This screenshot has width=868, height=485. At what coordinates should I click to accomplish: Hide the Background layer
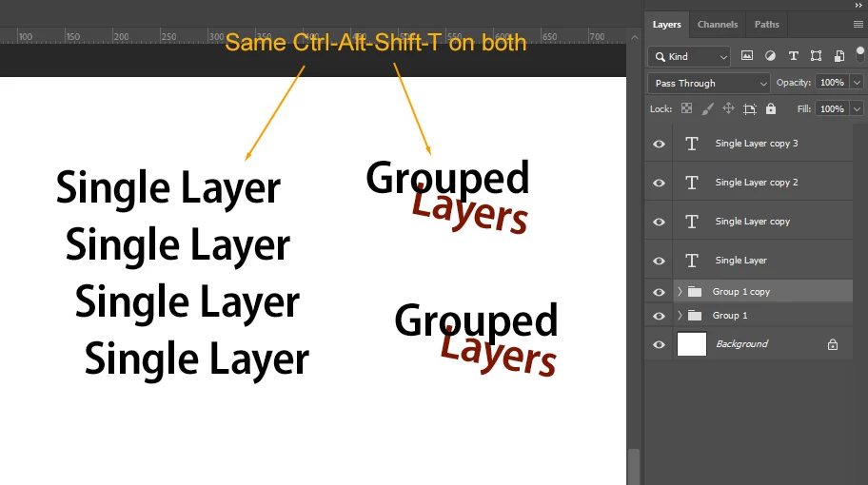659,344
